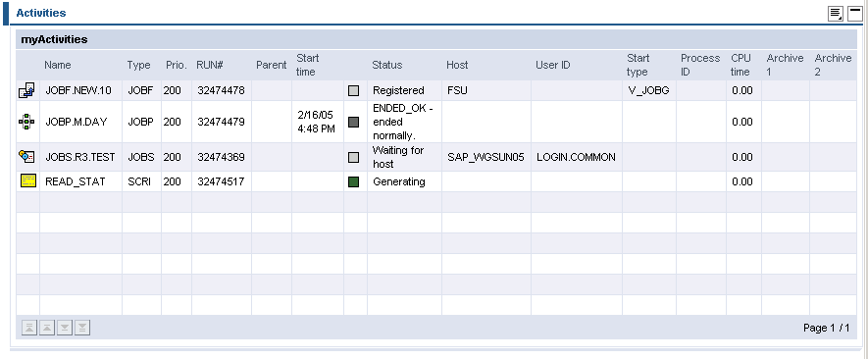
Task: Sort by the Status column header
Action: point(387,65)
